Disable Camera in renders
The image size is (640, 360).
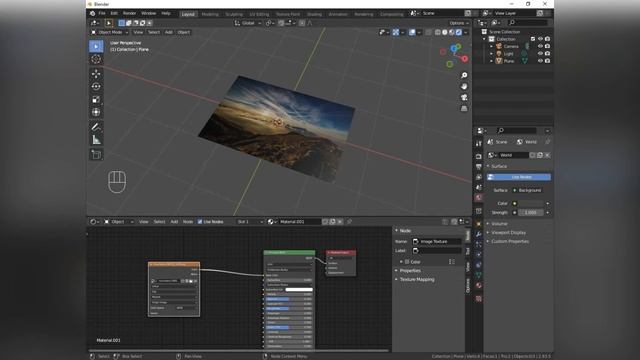pyautogui.click(x=547, y=47)
